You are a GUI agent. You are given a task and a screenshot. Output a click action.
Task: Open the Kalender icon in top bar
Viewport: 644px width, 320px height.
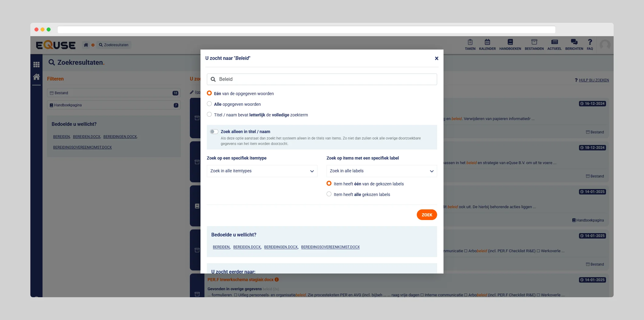pyautogui.click(x=487, y=44)
